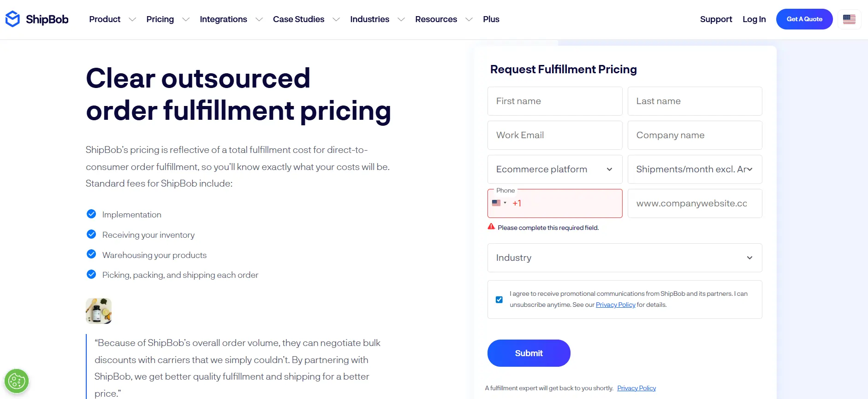Image resolution: width=868 pixels, height=399 pixels.
Task: Click the red warning icon below Phone
Action: coord(491,227)
